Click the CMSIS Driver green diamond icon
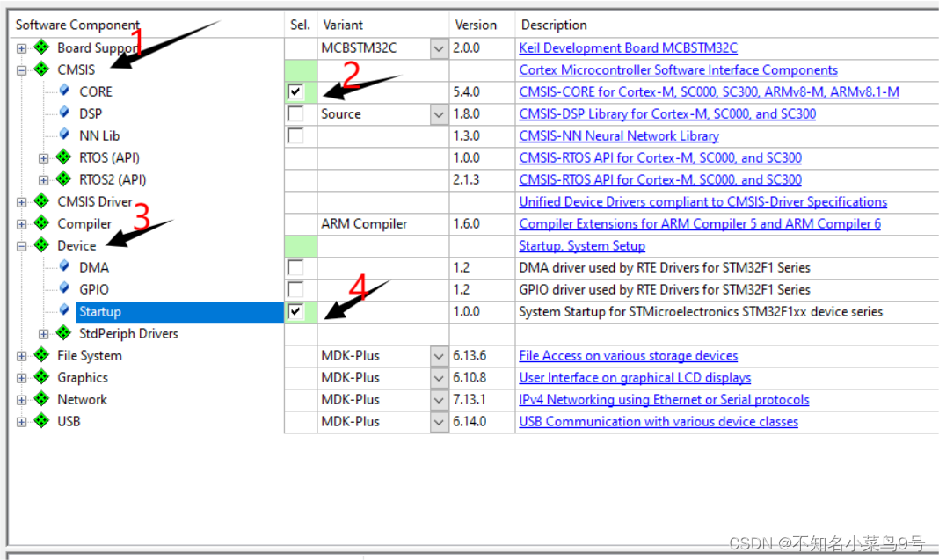The width and height of the screenshot is (939, 560). [x=41, y=200]
